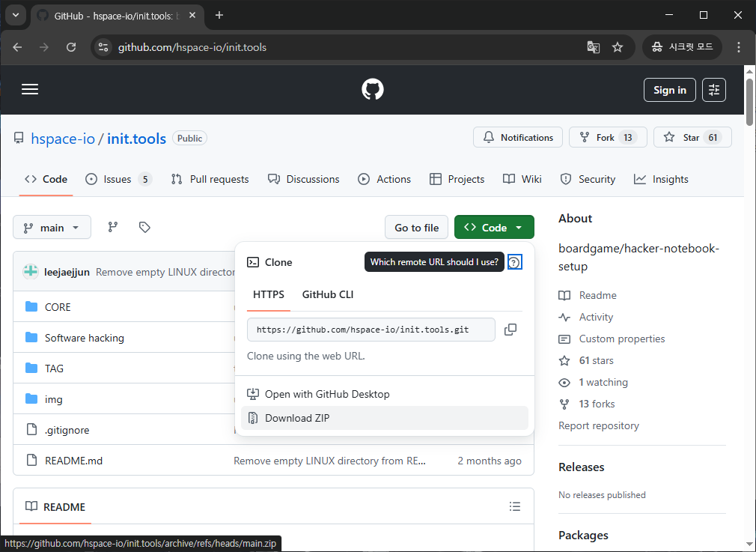The image size is (756, 552).
Task: Bookmark this page with star icon
Action: (618, 47)
